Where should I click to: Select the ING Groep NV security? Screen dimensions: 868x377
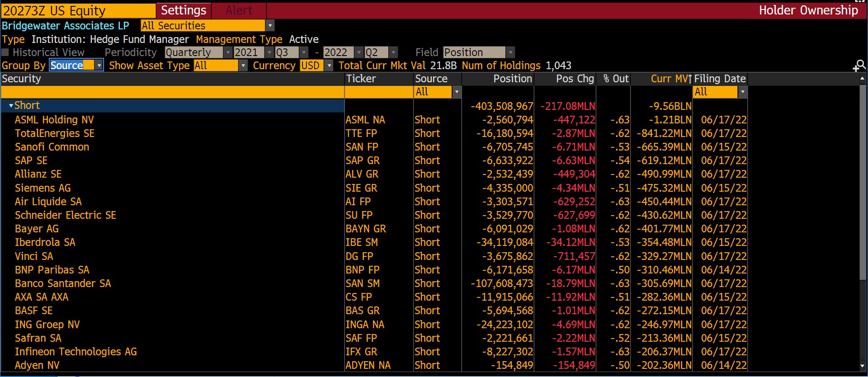point(47,325)
